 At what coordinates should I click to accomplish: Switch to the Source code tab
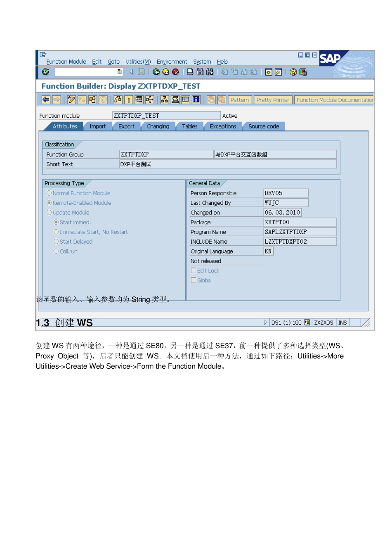tap(264, 126)
